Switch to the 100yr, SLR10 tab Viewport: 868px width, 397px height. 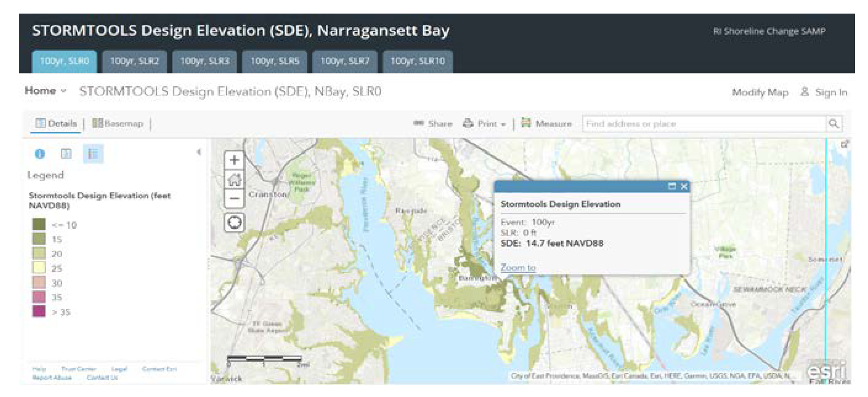coord(417,61)
